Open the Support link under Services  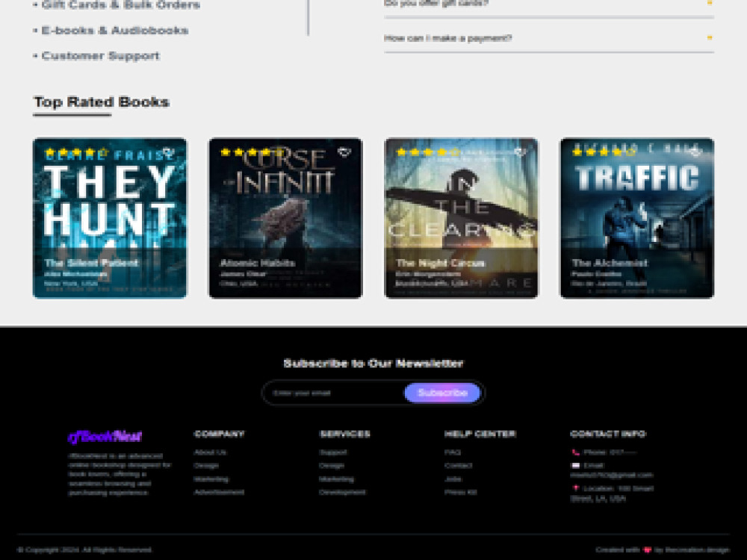[333, 452]
